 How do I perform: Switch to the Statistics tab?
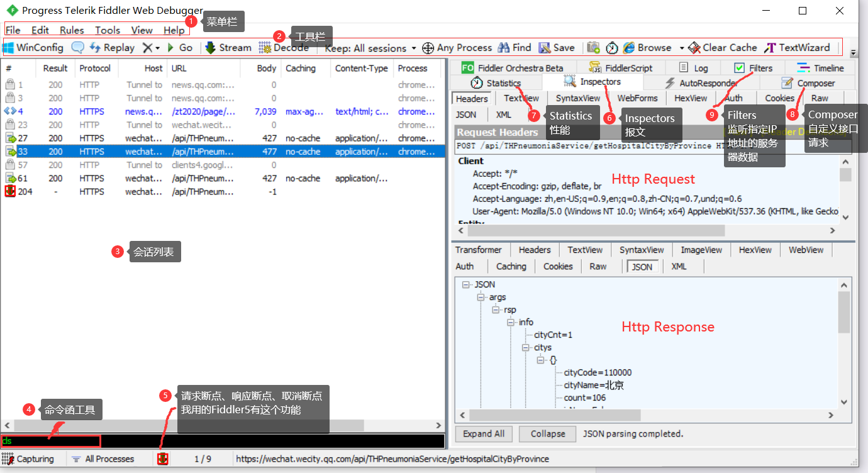(496, 83)
